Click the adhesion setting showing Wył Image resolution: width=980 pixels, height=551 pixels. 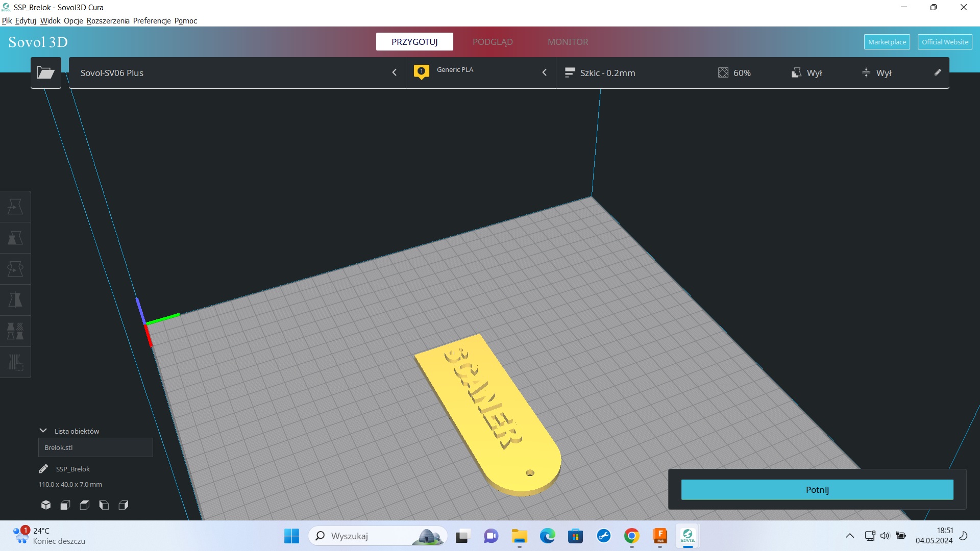(x=876, y=73)
